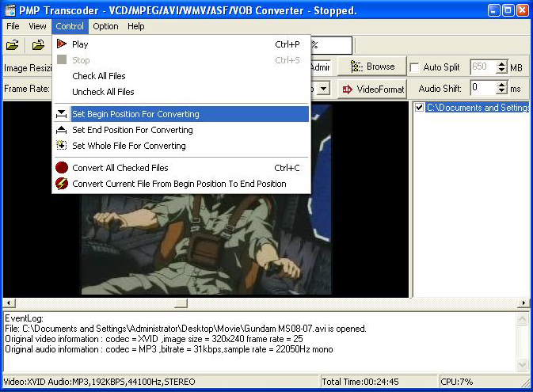533x392 pixels.
Task: Click the second open-folder toolbar icon
Action: pyautogui.click(x=38, y=45)
